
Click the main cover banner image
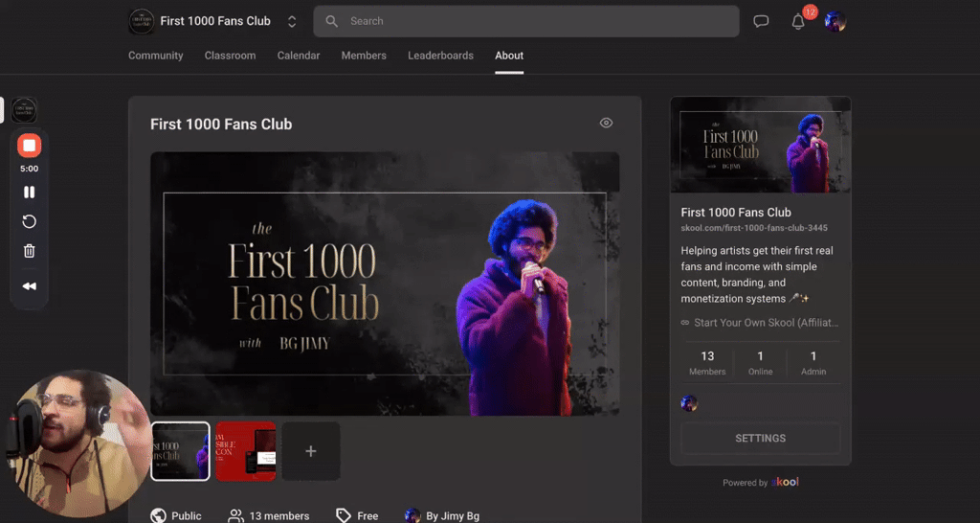point(385,284)
